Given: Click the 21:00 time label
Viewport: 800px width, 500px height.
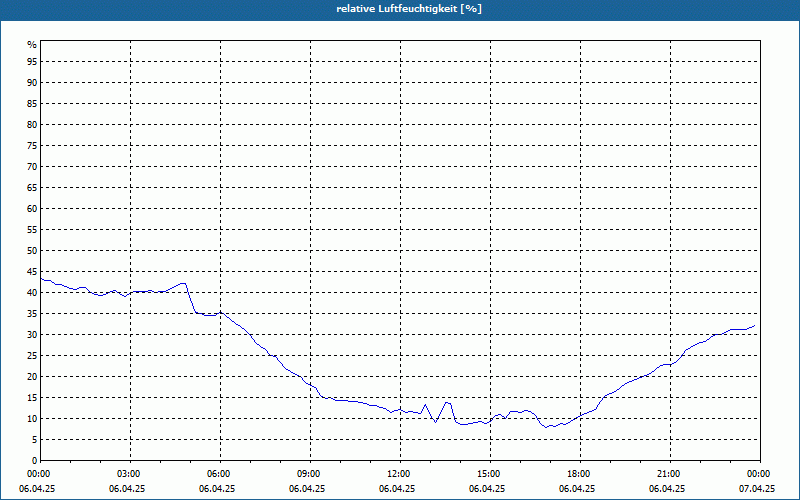Looking at the screenshot, I should (670, 474).
